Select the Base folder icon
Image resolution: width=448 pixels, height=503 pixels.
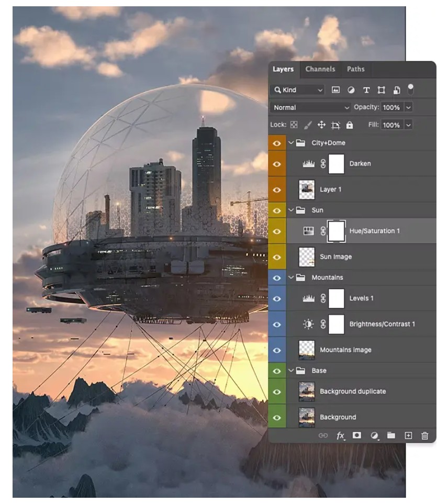click(300, 371)
